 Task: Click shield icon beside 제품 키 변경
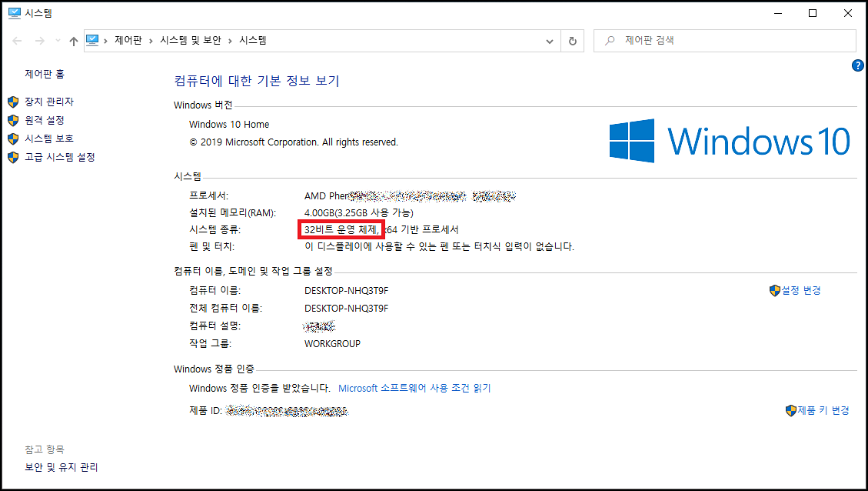(791, 411)
